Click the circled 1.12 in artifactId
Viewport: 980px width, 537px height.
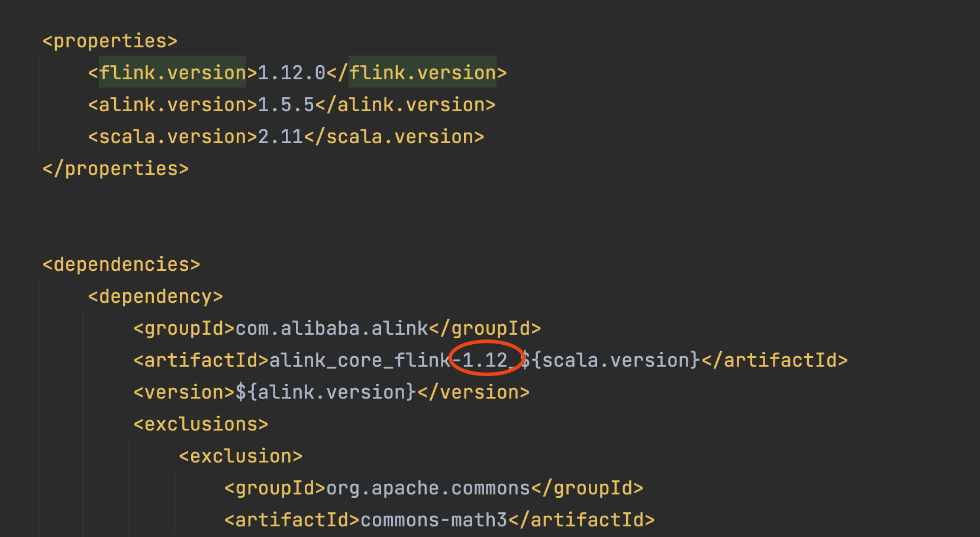pos(485,360)
